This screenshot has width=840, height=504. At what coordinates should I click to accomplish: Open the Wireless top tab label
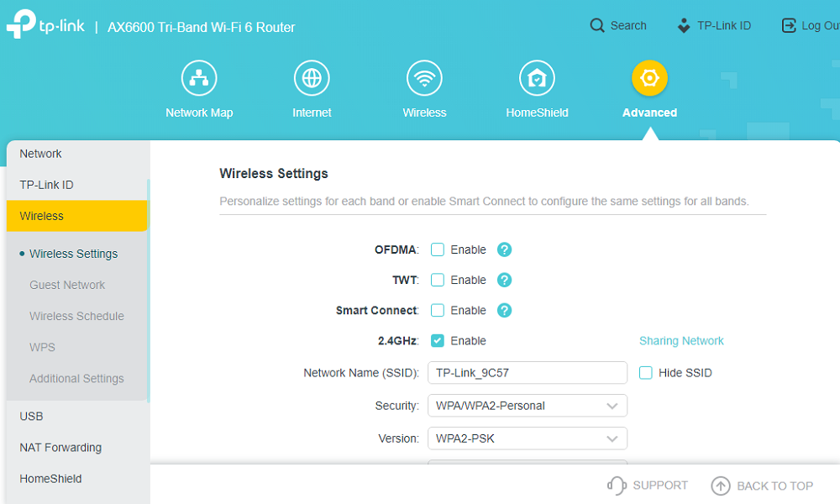point(424,113)
